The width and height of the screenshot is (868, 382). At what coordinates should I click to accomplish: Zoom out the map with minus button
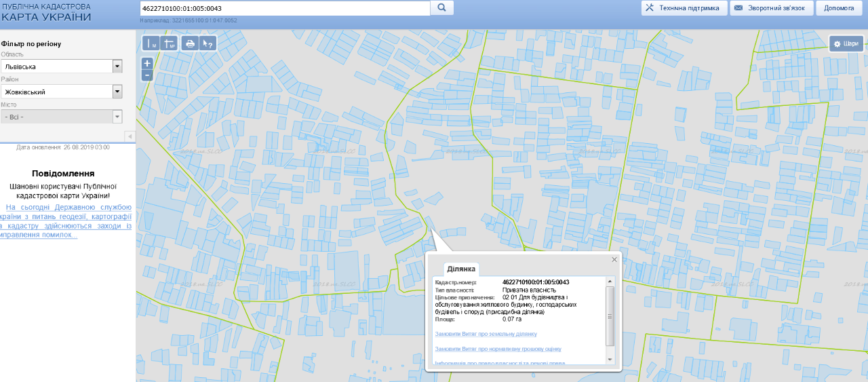147,75
